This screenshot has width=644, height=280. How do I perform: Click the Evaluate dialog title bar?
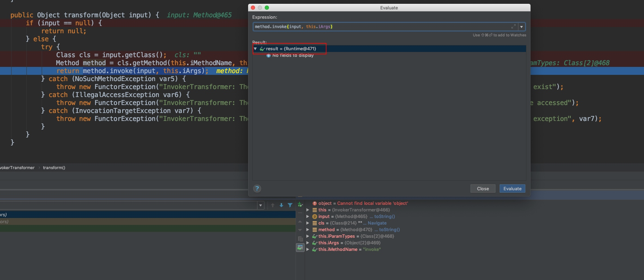389,8
